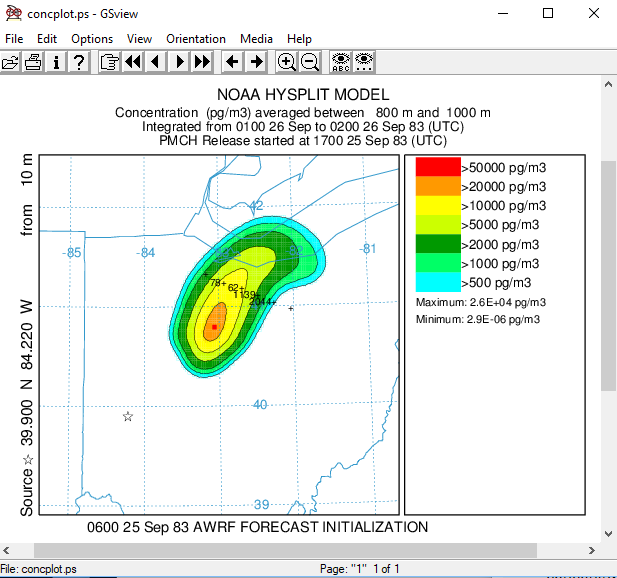Viewport: 617px width, 578px height.
Task: Click the vertical scrollbar down arrow
Action: point(608,533)
